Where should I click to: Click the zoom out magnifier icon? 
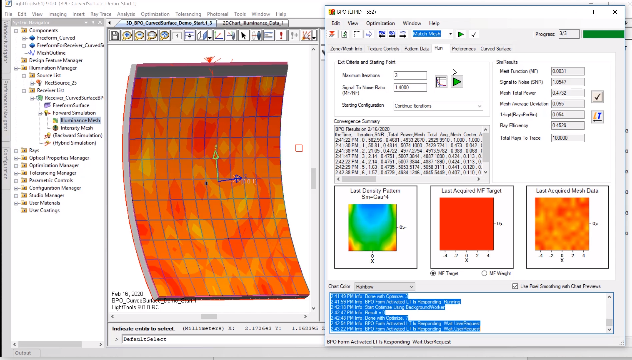pos(139,35)
